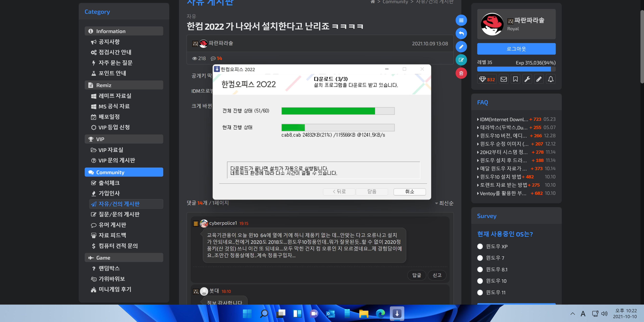Click the diamond points 832 button
Viewport: 644px width, 322px height.
tap(487, 79)
